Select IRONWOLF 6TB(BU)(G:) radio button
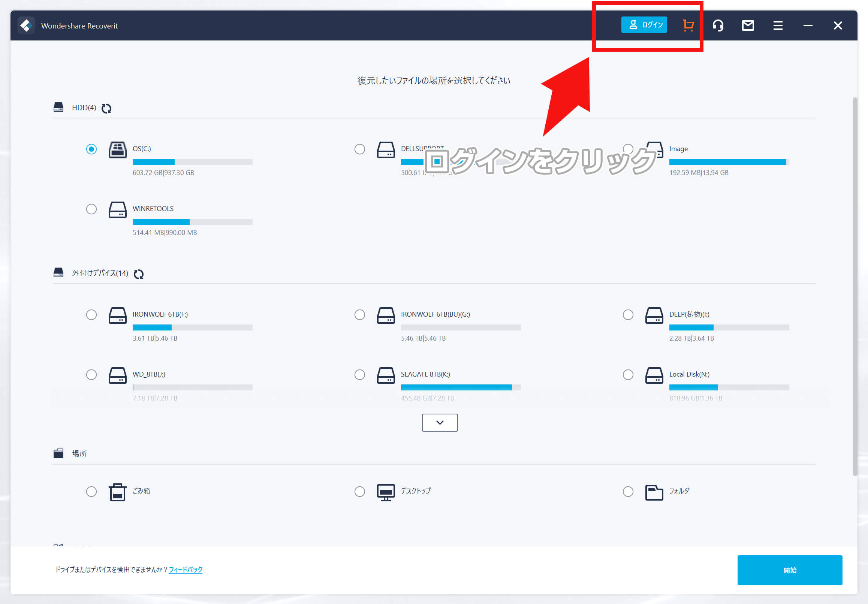 coord(359,315)
